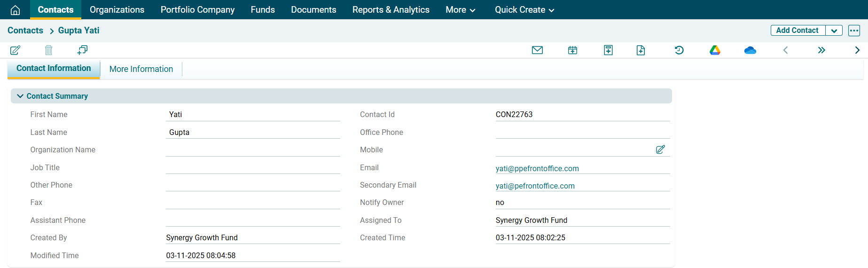The image size is (868, 268).
Task: Click the Organization Name field
Action: [253, 150]
